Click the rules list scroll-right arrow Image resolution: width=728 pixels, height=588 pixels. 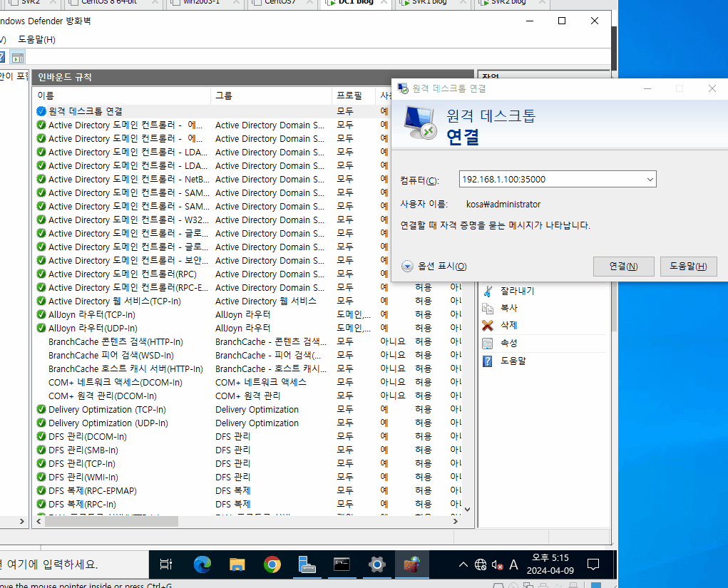(x=456, y=521)
